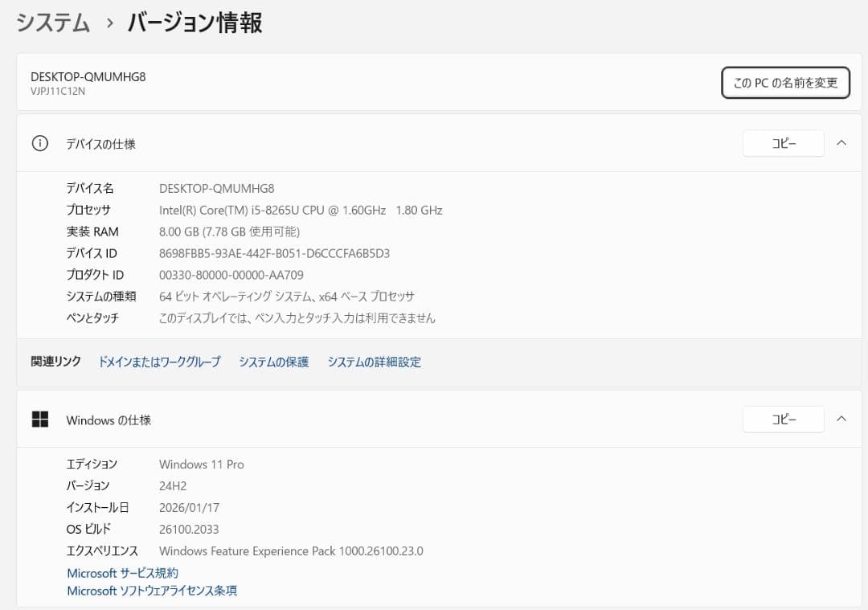Click コピー for Windows specifications

click(783, 419)
